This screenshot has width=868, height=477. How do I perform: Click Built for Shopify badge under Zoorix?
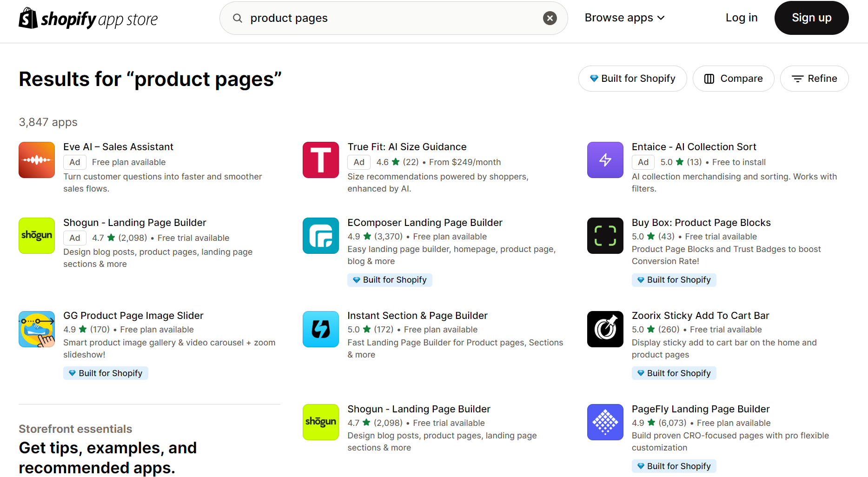click(x=674, y=373)
